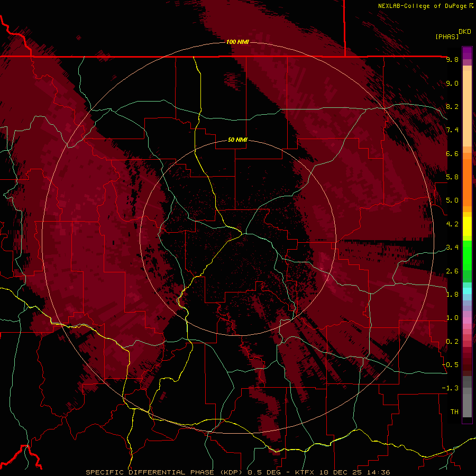Click the green swatch on the color bar
Image resolution: width=476 pixels, height=476 pixels.
[x=467, y=255]
